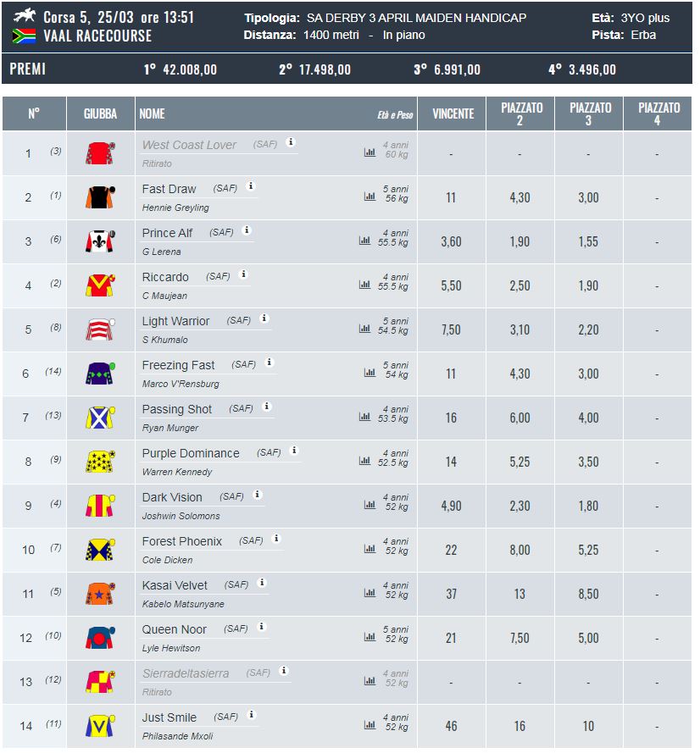Select Just Smile win odds 46
700x753 pixels.
click(x=451, y=726)
